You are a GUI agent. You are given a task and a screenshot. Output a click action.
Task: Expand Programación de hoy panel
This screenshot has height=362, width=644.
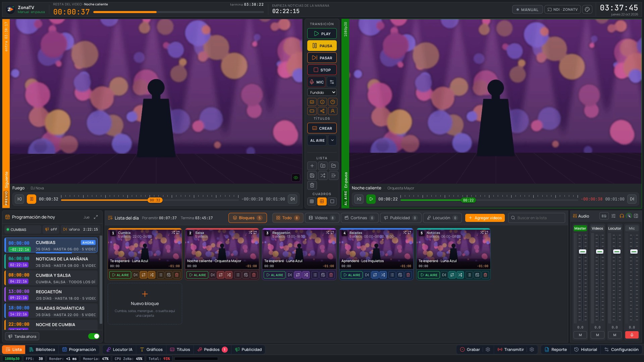[x=96, y=217]
